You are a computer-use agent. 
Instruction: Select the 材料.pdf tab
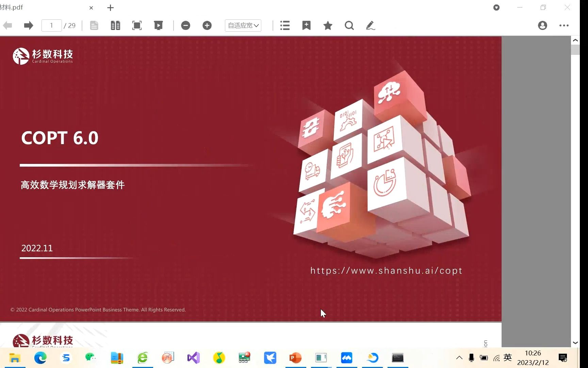tap(44, 7)
